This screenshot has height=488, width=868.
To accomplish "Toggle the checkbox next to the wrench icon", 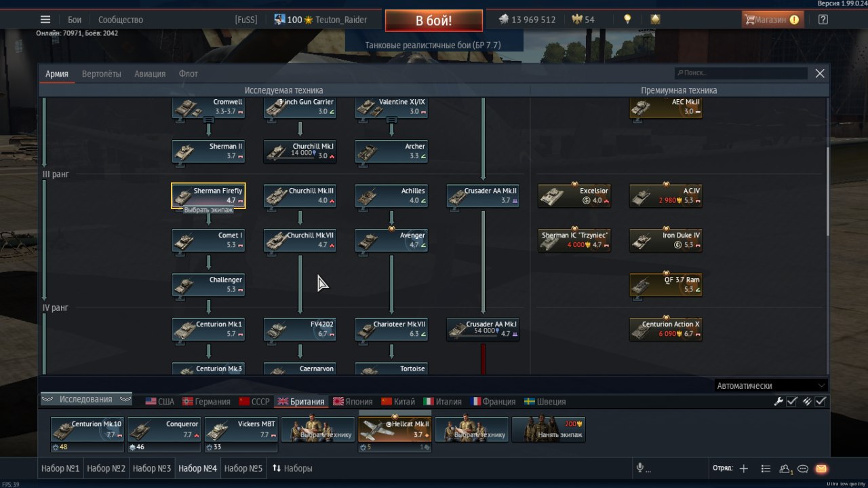I will [791, 401].
